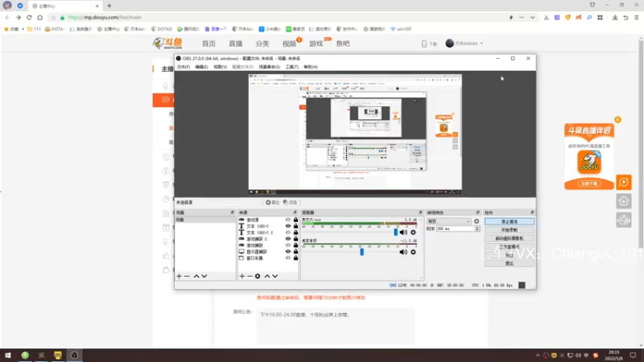Open 直播 link in Douyu navigation
This screenshot has height=362, width=644.
click(235, 43)
